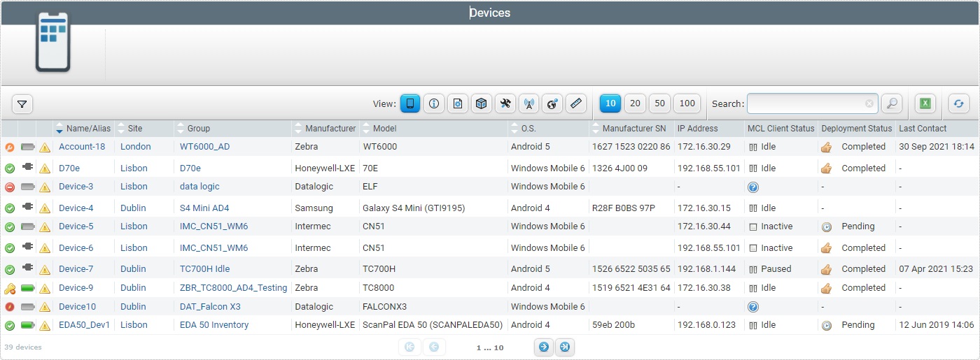The width and height of the screenshot is (980, 360).
Task: Switch to the globe location view
Action: point(552,103)
